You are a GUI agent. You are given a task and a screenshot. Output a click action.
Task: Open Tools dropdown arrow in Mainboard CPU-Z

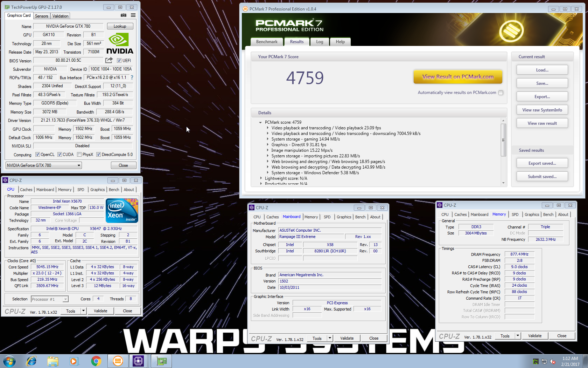click(330, 338)
